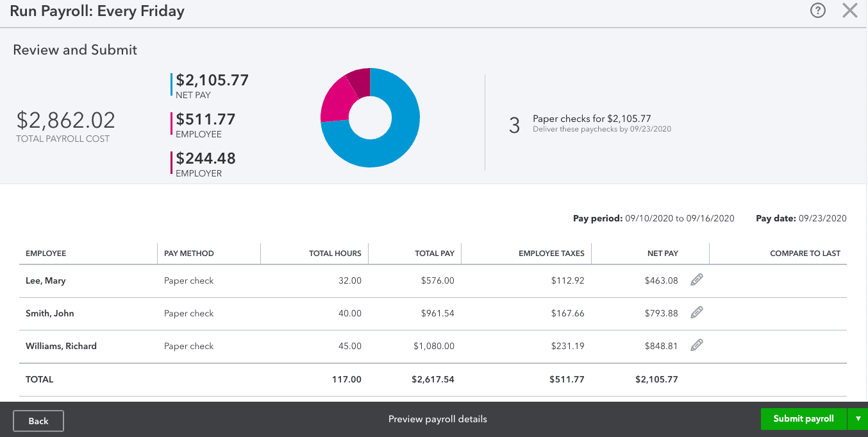Click the 117.00 total hours sum
The width and height of the screenshot is (868, 437).
[x=347, y=379]
